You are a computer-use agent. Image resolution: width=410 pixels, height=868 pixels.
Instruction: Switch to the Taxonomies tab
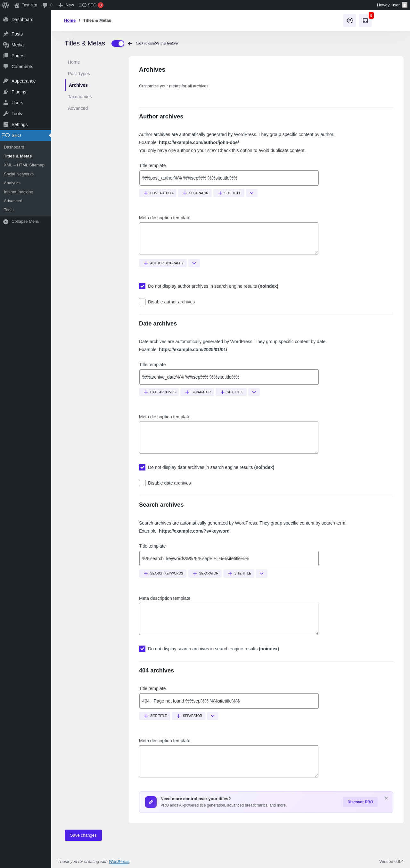(79, 97)
